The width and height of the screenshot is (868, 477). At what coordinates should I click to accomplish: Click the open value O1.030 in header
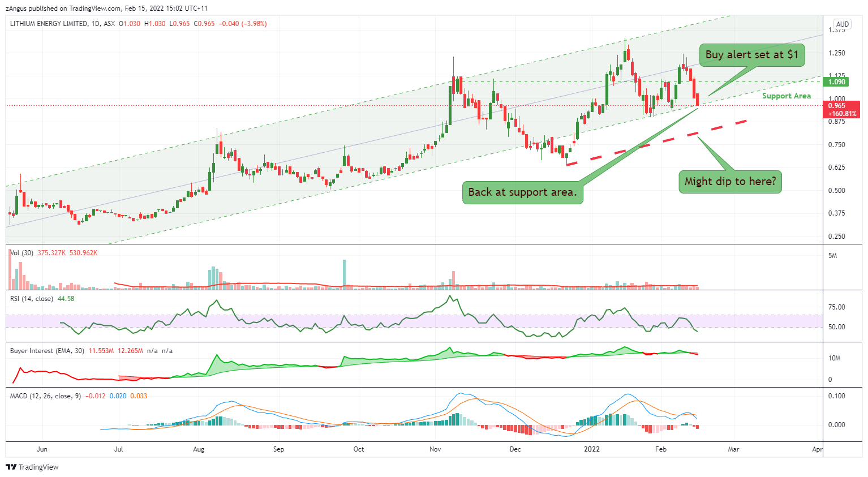point(130,24)
